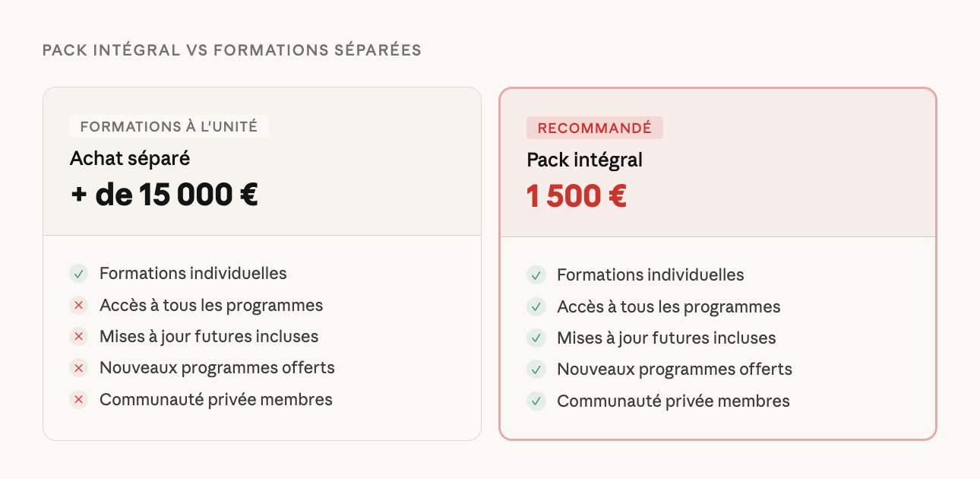Click red X next to left Accès à tous les programmes
Screen dimensions: 980x479
coord(78,306)
